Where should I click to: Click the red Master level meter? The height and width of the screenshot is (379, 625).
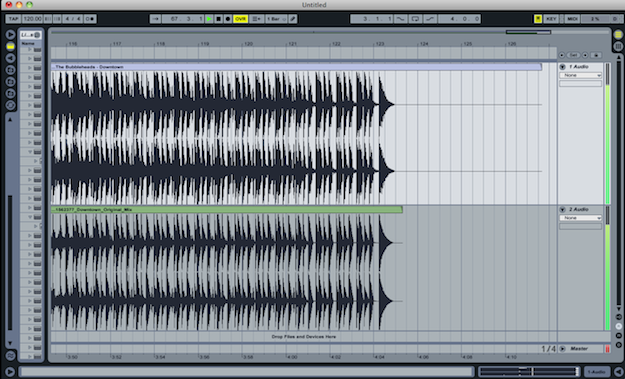[x=607, y=349]
